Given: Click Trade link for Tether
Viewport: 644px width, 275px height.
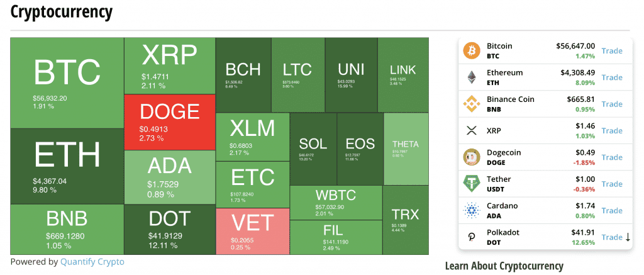Looking at the screenshot, I should point(612,184).
